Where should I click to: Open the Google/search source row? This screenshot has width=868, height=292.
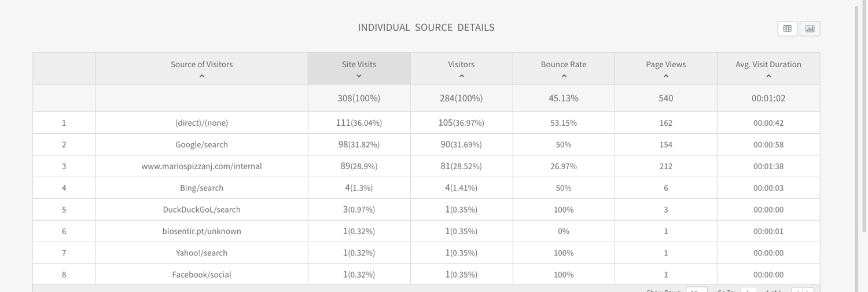[x=201, y=144]
